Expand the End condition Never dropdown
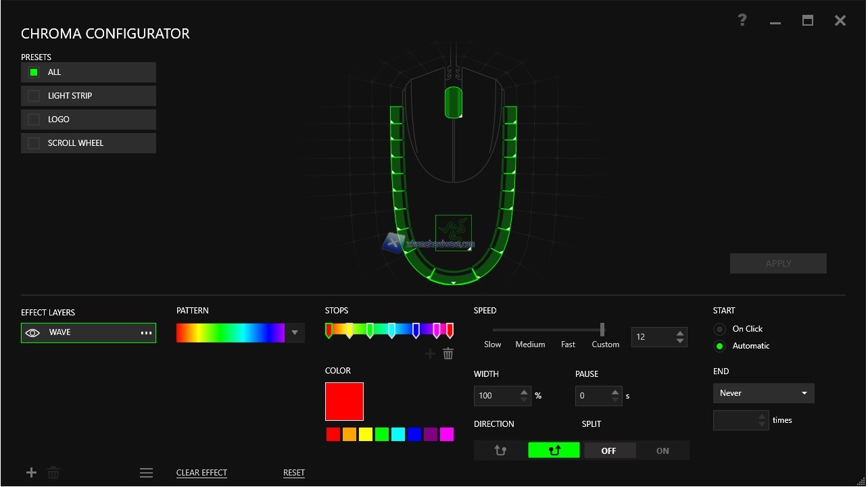 click(763, 393)
